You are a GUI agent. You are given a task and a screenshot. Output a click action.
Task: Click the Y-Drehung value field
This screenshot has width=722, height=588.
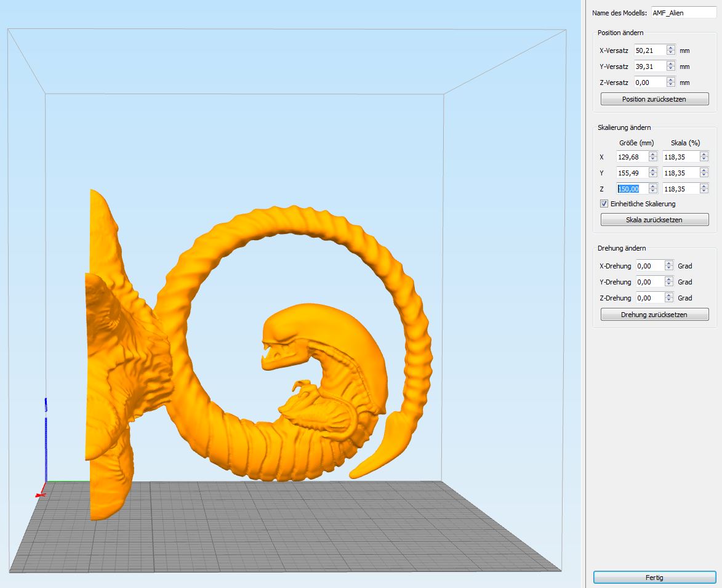pyautogui.click(x=650, y=282)
